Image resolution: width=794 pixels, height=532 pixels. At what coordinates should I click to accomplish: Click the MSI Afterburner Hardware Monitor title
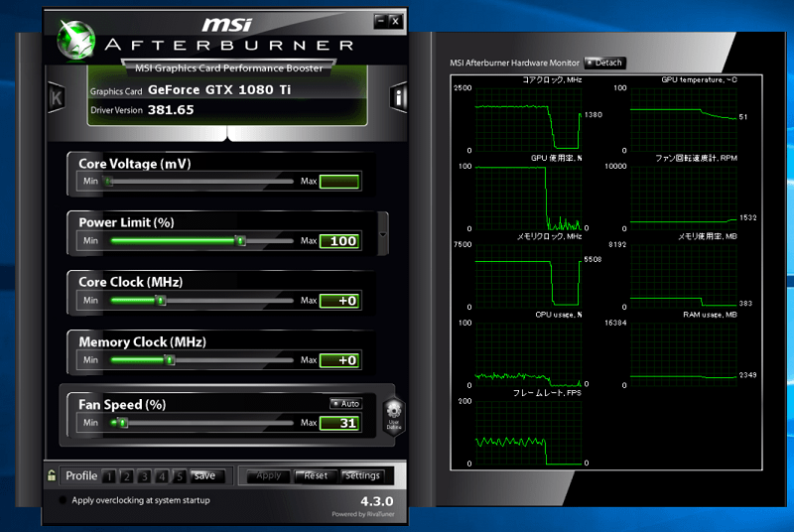[x=514, y=63]
